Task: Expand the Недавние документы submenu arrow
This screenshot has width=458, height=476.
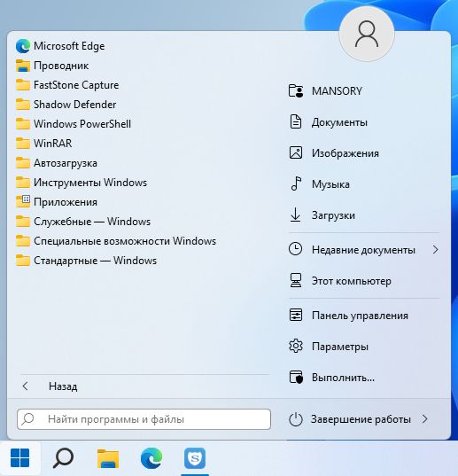Action: click(436, 250)
